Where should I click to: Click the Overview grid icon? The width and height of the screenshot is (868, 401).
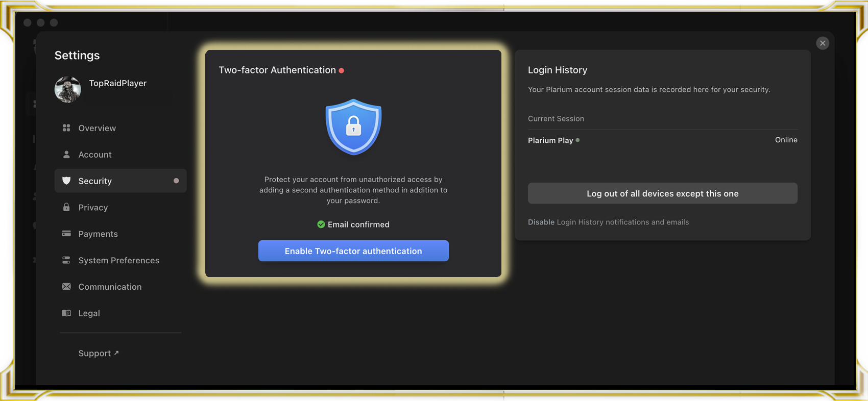pyautogui.click(x=66, y=128)
